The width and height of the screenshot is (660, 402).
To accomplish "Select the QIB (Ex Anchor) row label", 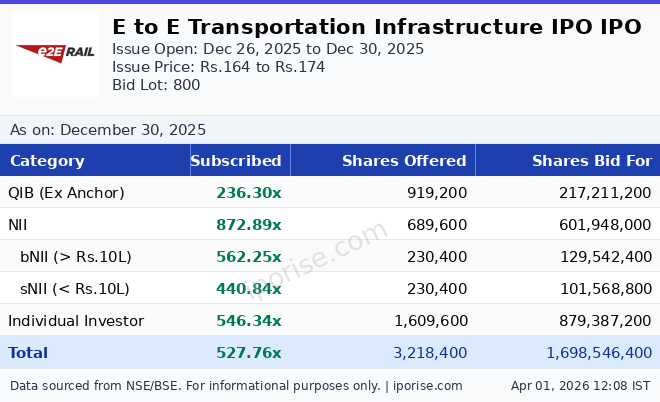I will (x=66, y=193).
